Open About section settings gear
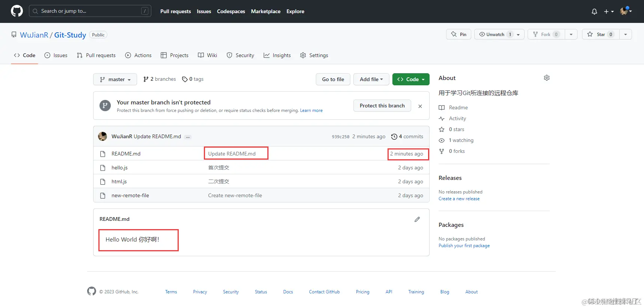The width and height of the screenshot is (644, 308). tap(547, 78)
